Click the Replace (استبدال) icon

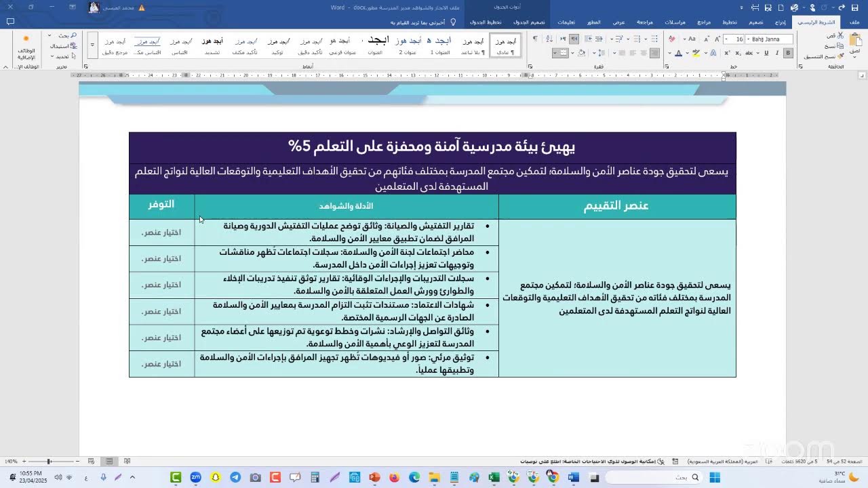pyautogui.click(x=63, y=46)
